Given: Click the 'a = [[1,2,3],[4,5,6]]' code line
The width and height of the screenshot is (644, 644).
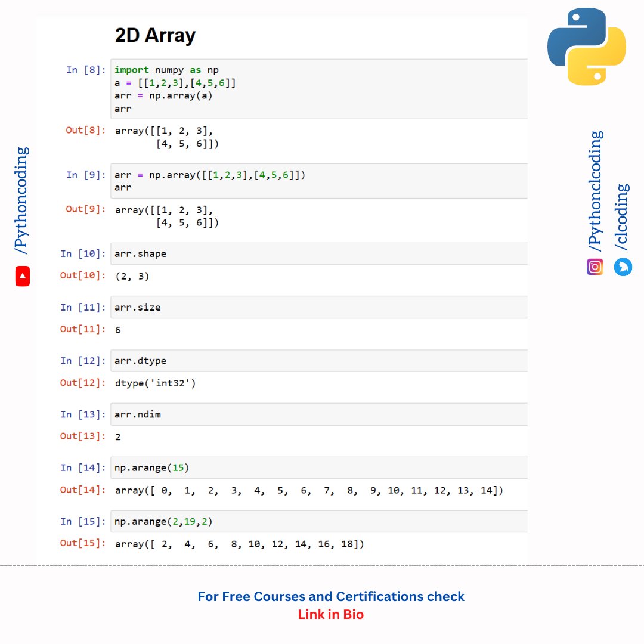Looking at the screenshot, I should point(175,83).
